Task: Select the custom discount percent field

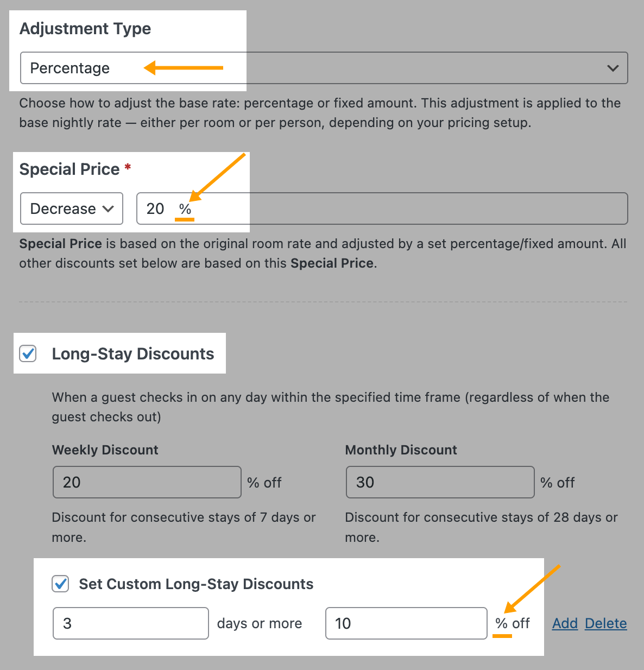Action: coord(406,623)
